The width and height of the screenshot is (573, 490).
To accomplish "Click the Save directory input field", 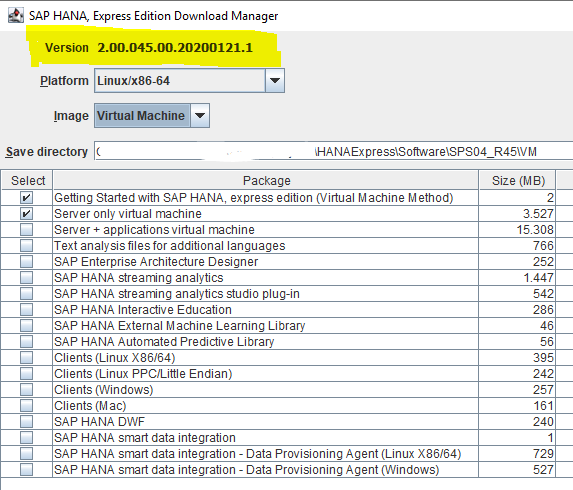I will [x=333, y=151].
